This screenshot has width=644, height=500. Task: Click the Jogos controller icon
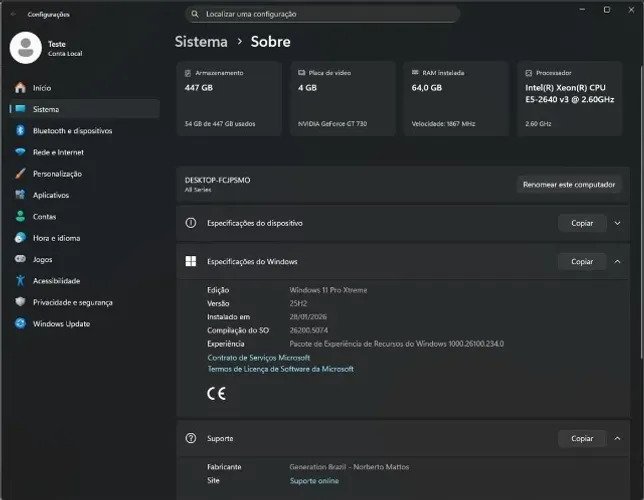[20, 259]
